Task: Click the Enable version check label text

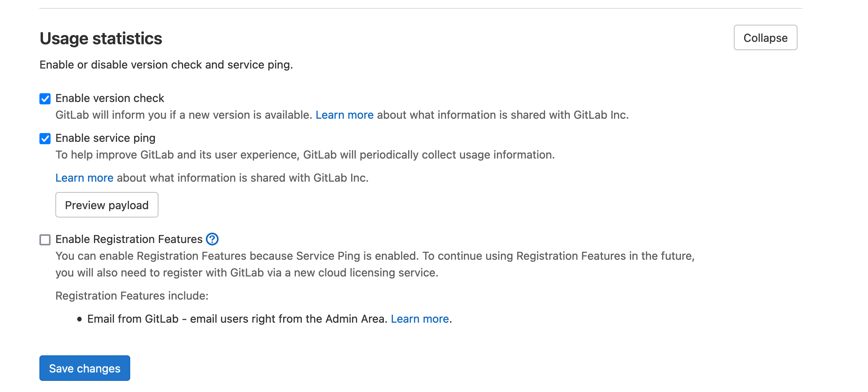Action: (x=110, y=98)
